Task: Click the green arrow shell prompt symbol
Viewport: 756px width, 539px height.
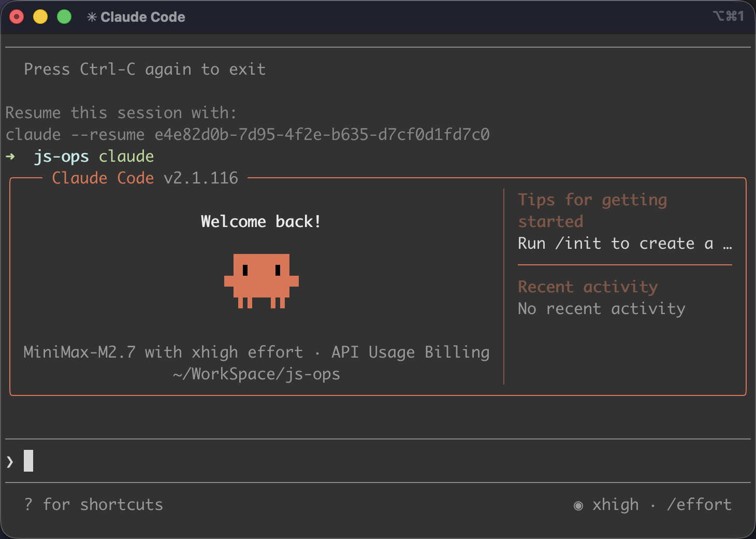Action: [x=10, y=157]
